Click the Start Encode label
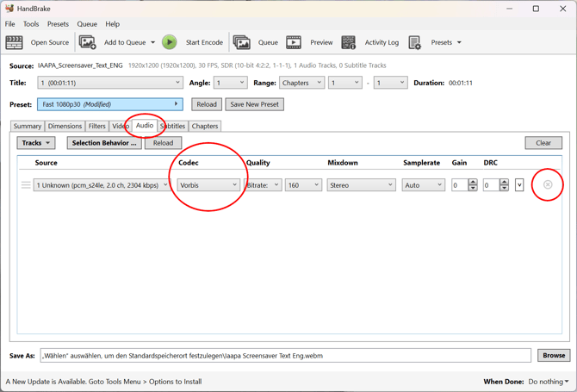 (x=204, y=42)
